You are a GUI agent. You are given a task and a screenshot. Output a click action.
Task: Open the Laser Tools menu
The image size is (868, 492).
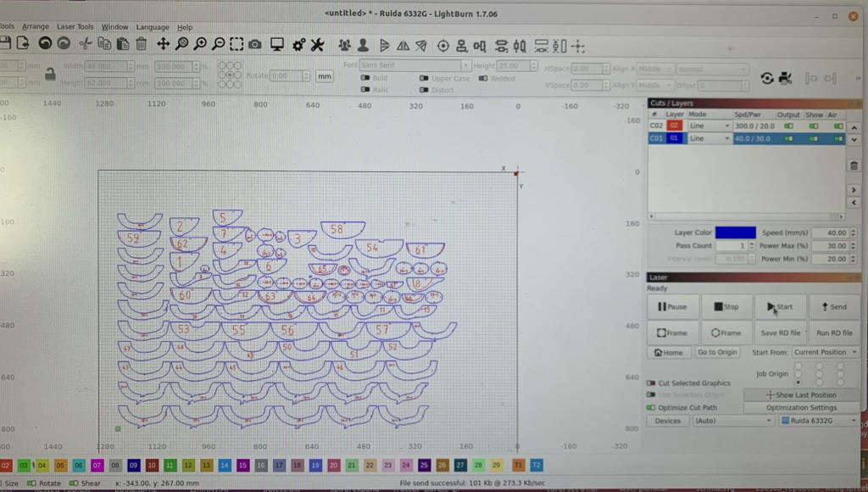tap(75, 27)
